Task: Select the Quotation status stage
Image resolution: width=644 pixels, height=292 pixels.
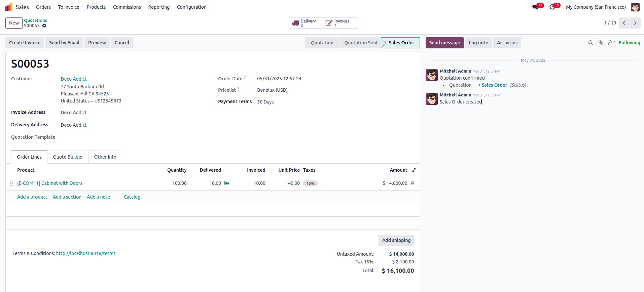Action: tap(322, 43)
